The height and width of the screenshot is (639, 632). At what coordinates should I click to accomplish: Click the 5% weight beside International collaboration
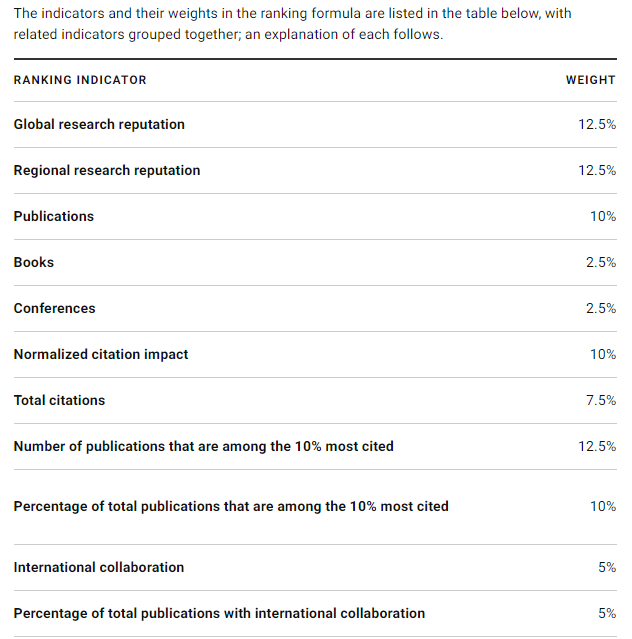coord(607,568)
